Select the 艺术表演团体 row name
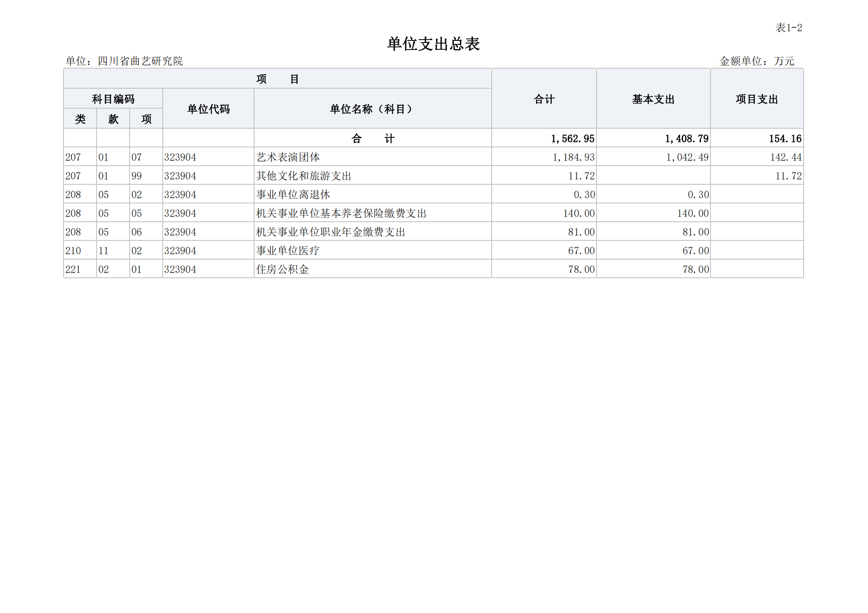This screenshot has height=613, width=868. coord(288,157)
